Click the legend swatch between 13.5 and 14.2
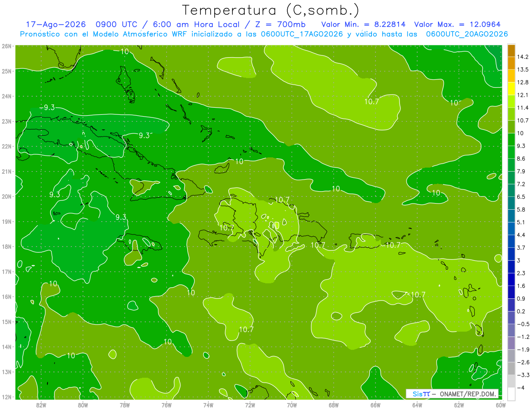 tap(511, 63)
